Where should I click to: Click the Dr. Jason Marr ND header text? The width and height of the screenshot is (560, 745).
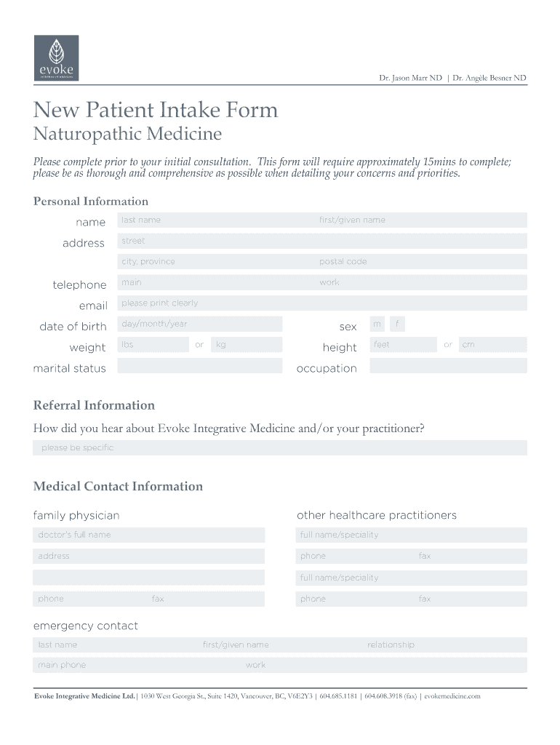(410, 78)
